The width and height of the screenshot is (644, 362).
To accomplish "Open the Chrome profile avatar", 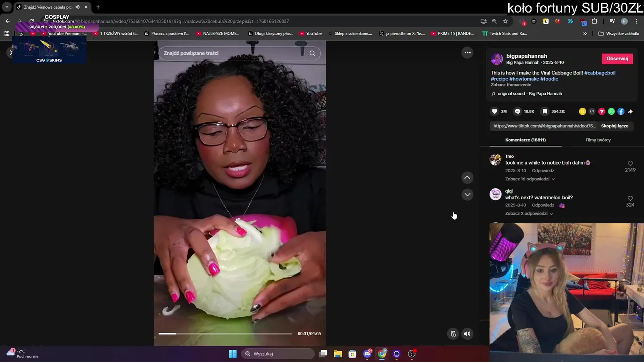I will pyautogui.click(x=624, y=21).
